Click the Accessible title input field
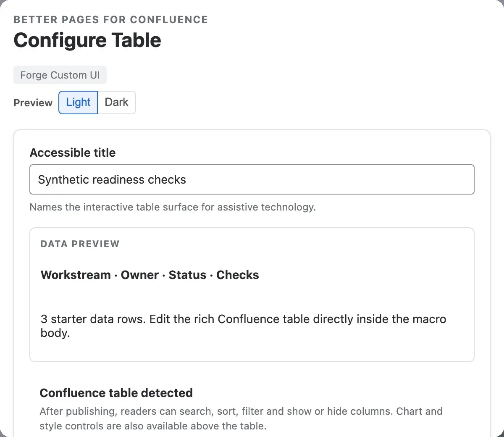Image resolution: width=504 pixels, height=437 pixels. coord(252,179)
